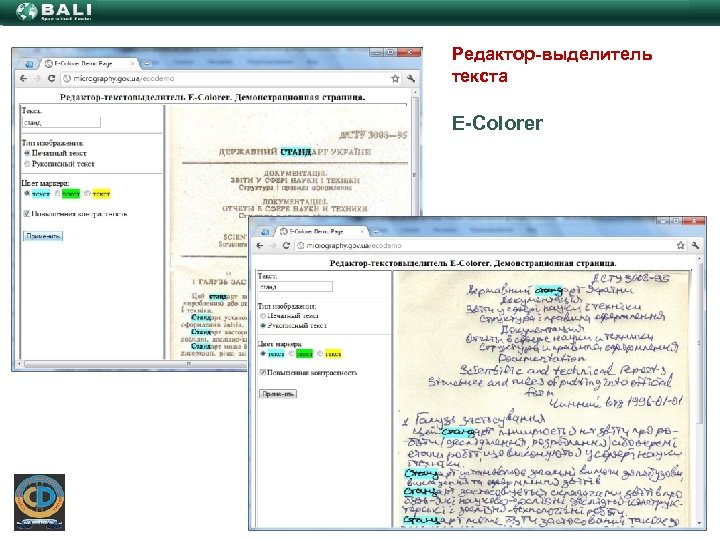
Task: Reload page in the front browser window
Action: tap(286, 246)
